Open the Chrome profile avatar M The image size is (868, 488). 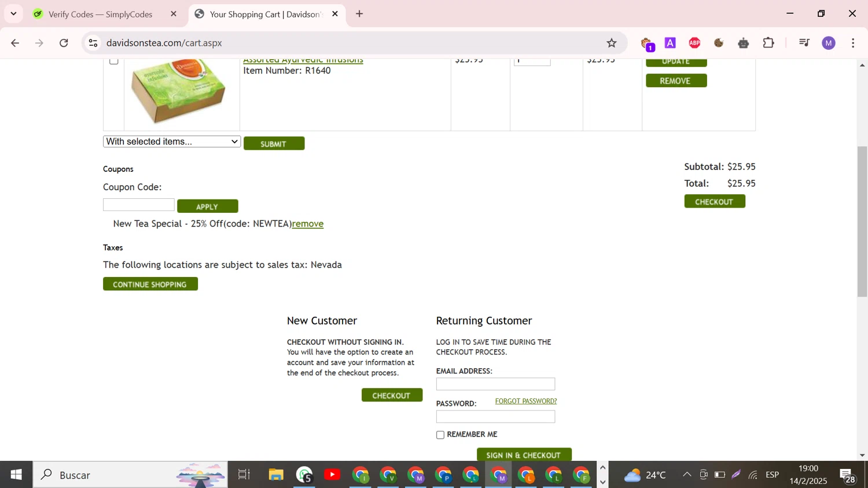click(x=829, y=43)
